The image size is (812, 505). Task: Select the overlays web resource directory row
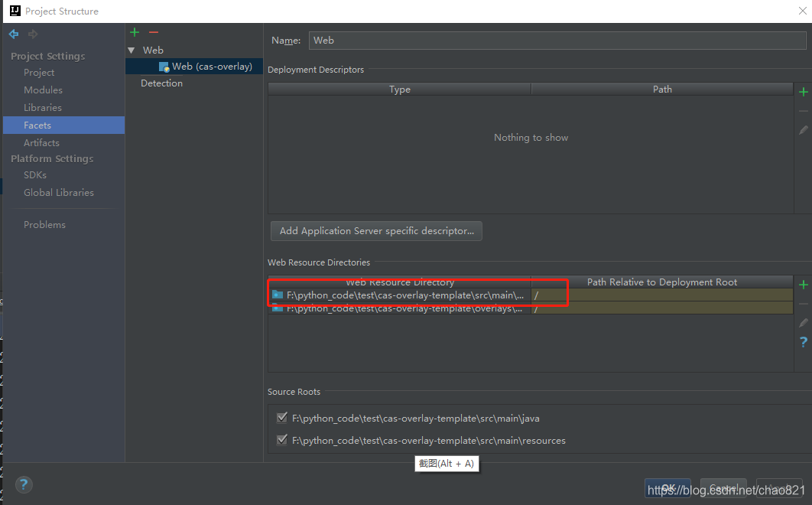[x=531, y=308]
